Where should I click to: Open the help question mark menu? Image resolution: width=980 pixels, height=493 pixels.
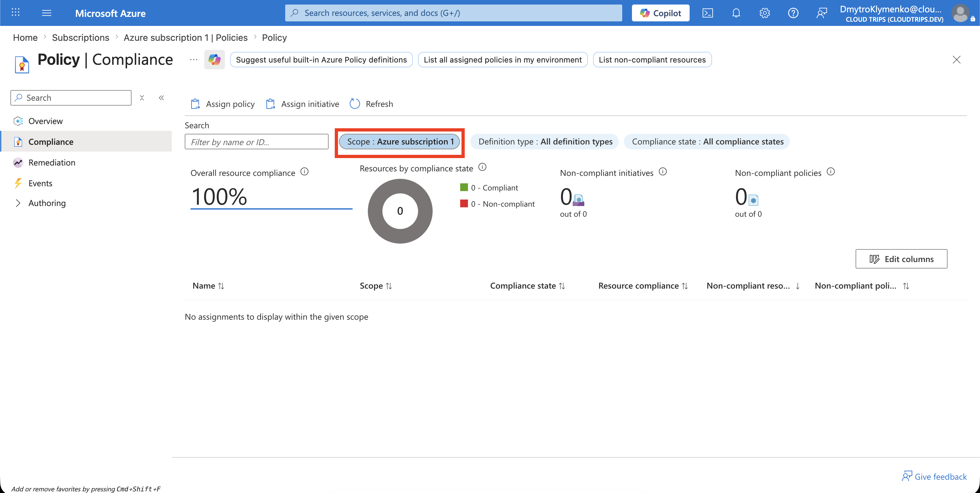793,13
